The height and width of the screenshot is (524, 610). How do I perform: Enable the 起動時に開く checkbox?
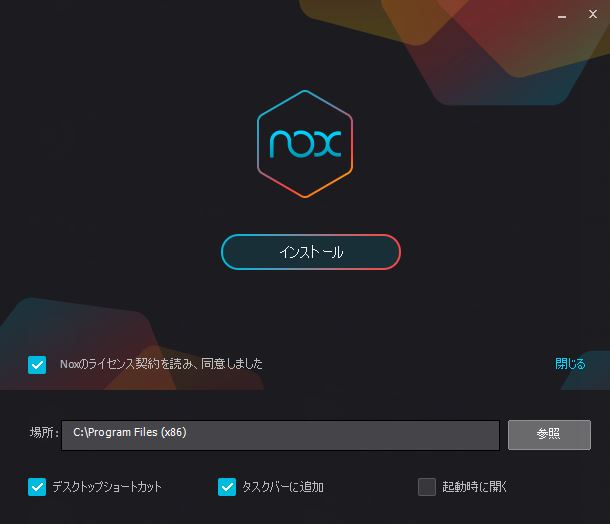[x=427, y=487]
